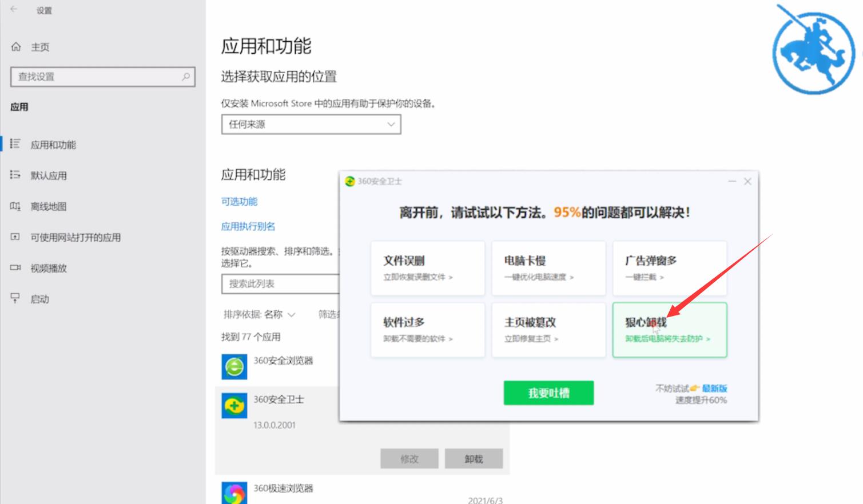
Task: Focus the 搜索此列表 search box
Action: (x=280, y=283)
